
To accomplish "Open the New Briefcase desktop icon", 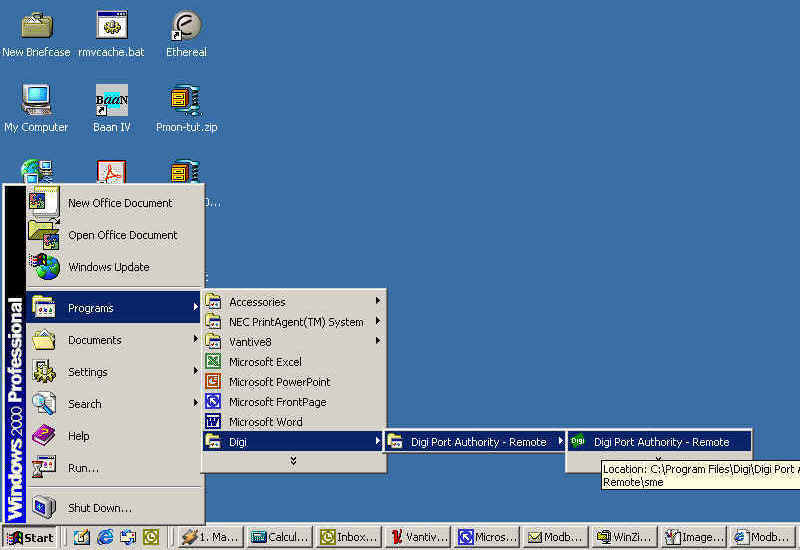I will tap(36, 27).
